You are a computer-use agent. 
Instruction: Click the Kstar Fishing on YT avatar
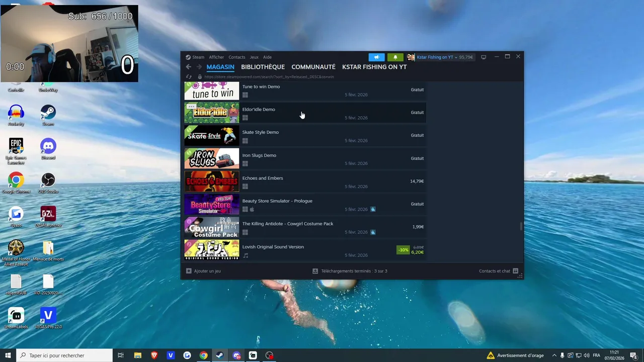pos(411,57)
